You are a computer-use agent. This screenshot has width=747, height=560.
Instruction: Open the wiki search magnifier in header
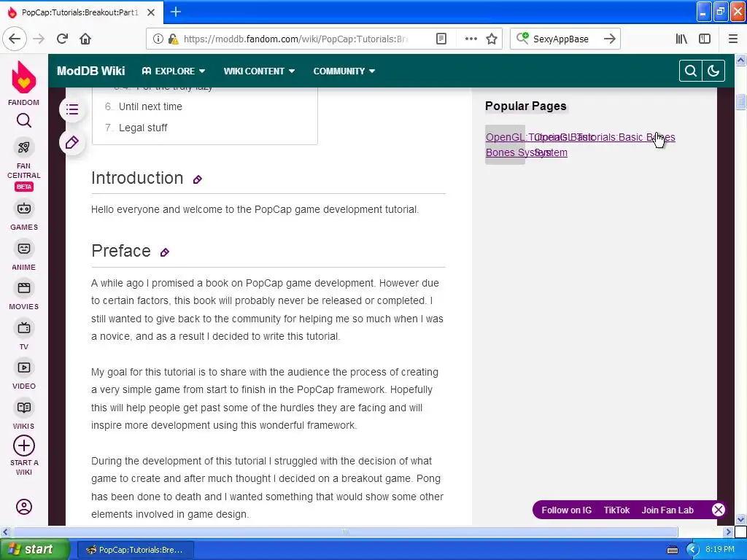690,71
